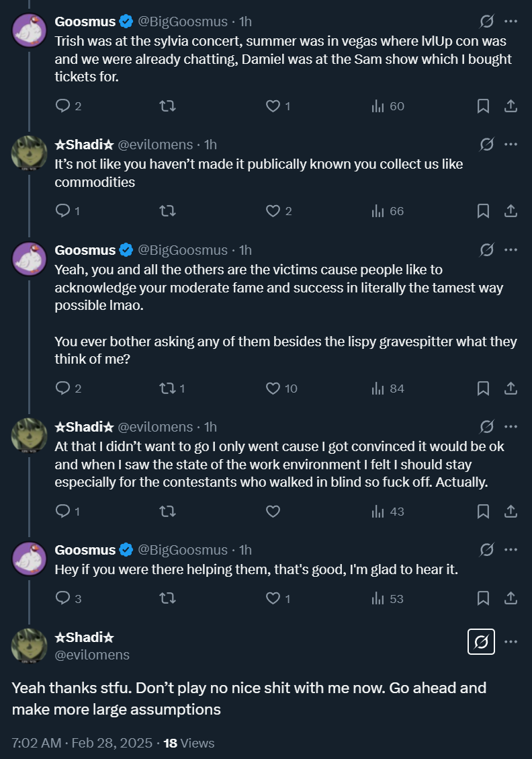This screenshot has height=759, width=532.
Task: Open more options on the first Goosmus tweet
Action: click(511, 22)
